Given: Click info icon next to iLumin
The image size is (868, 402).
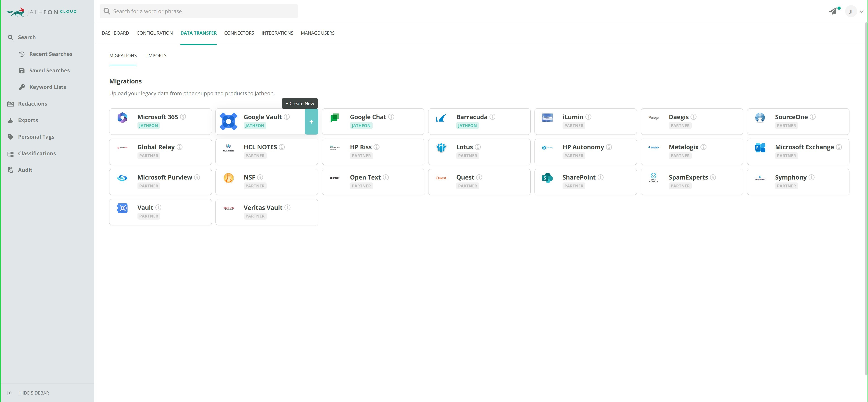Looking at the screenshot, I should (588, 117).
